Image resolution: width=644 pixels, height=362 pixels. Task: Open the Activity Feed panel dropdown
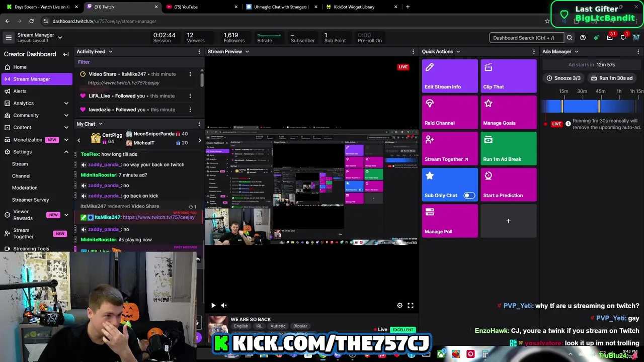pyautogui.click(x=110, y=52)
